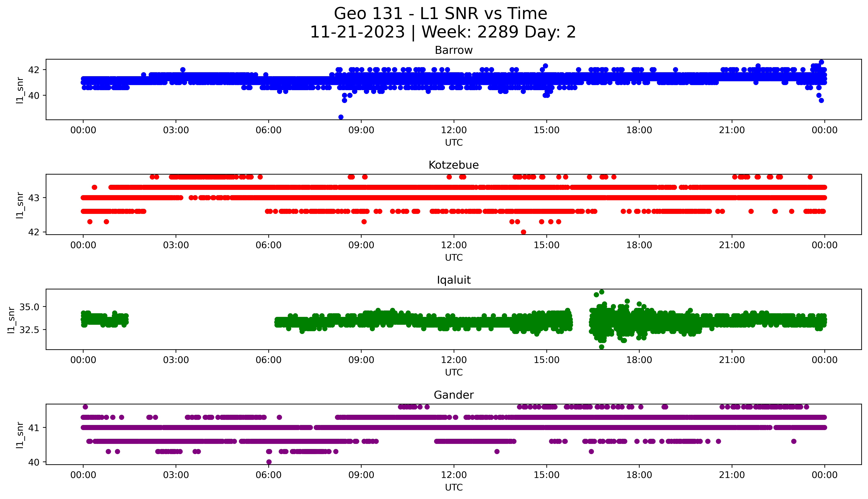Image resolution: width=868 pixels, height=499 pixels.
Task: Click the '03:00' tick label under Barrow
Action: [x=176, y=130]
